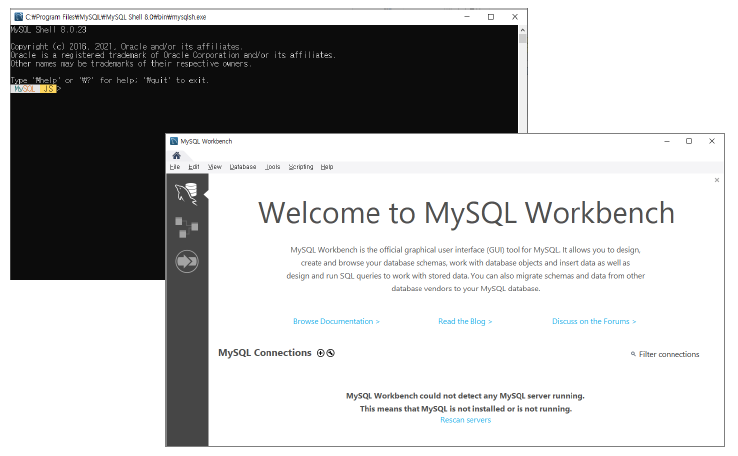The width and height of the screenshot is (738, 456).
Task: Close the MySQL Shell window
Action: click(x=515, y=17)
